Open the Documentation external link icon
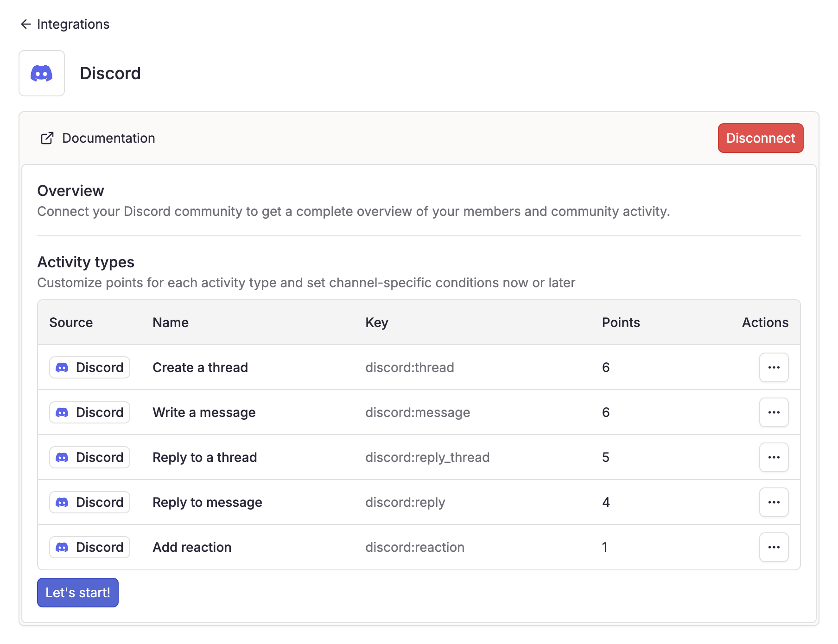This screenshot has height=644, width=838. (47, 138)
